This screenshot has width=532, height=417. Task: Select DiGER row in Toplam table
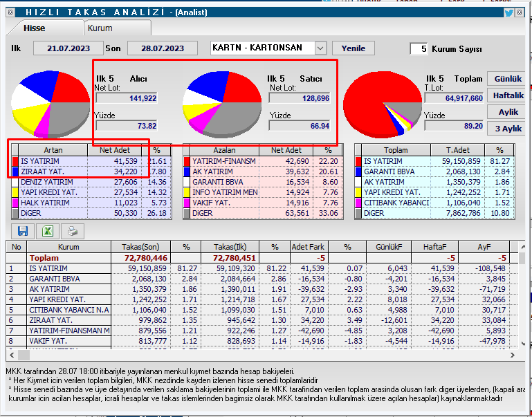point(435,213)
